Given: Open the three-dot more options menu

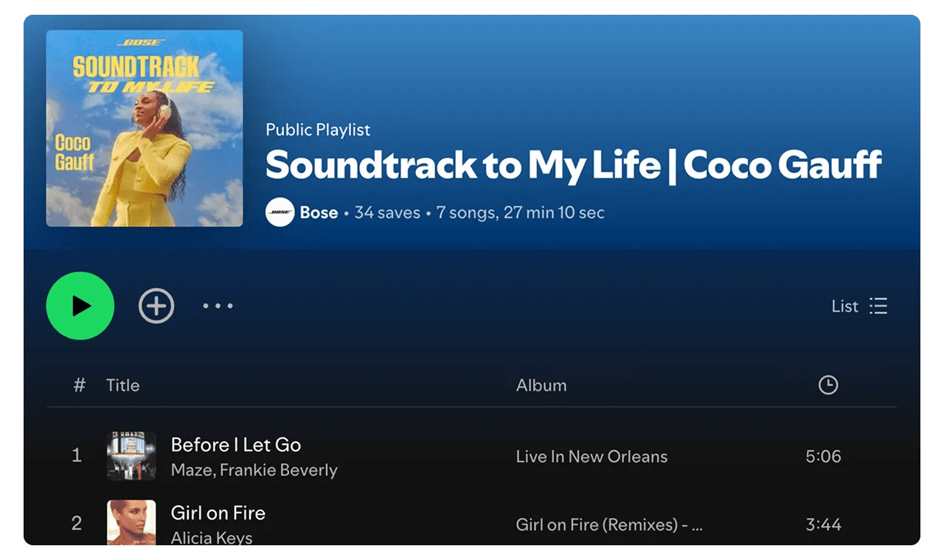Looking at the screenshot, I should (218, 306).
